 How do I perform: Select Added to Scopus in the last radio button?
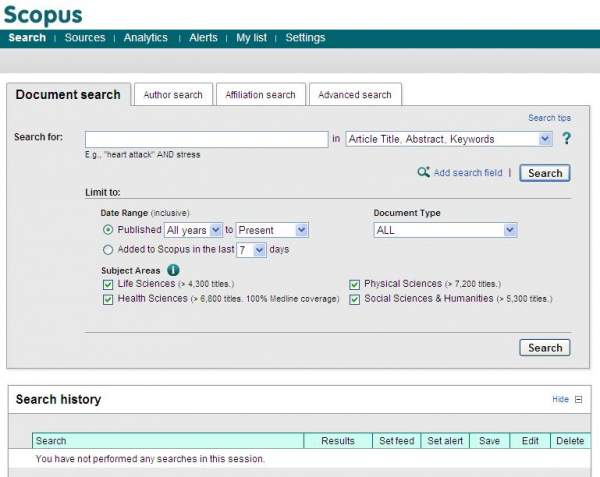108,250
